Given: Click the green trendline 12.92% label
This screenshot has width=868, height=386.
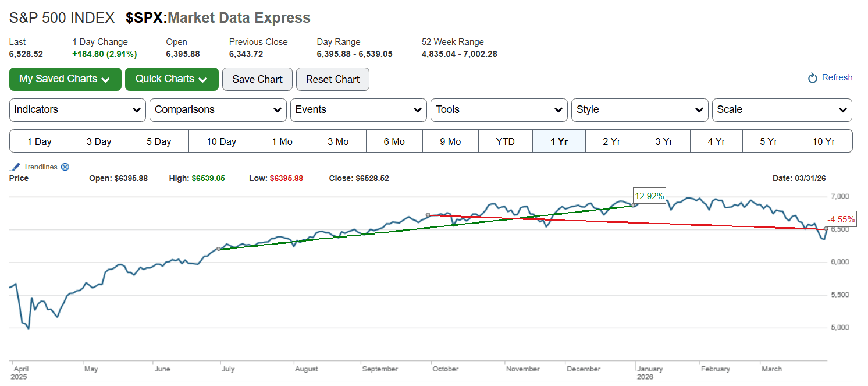Looking at the screenshot, I should click(649, 196).
